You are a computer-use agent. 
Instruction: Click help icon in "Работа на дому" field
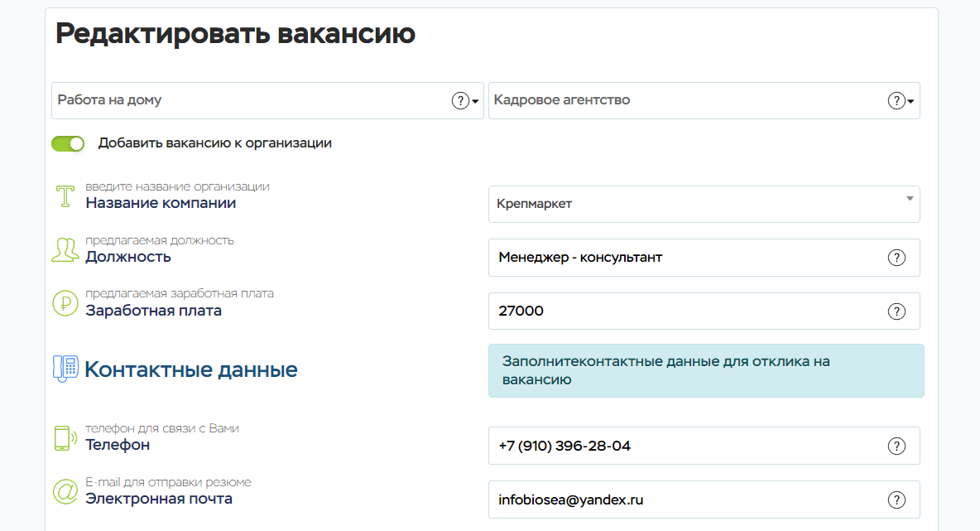click(460, 101)
